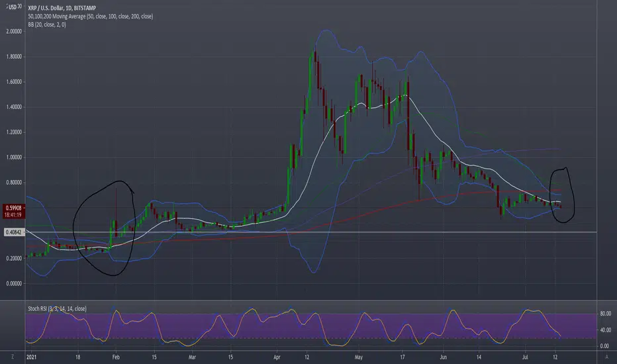This screenshot has width=617, height=364.
Task: Click the 80.00 level on Stoch RSI scale
Action: point(605,314)
